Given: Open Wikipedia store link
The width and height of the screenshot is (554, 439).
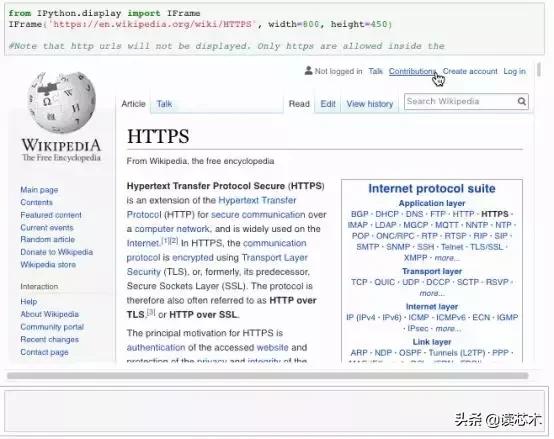Looking at the screenshot, I should pyautogui.click(x=48, y=265).
